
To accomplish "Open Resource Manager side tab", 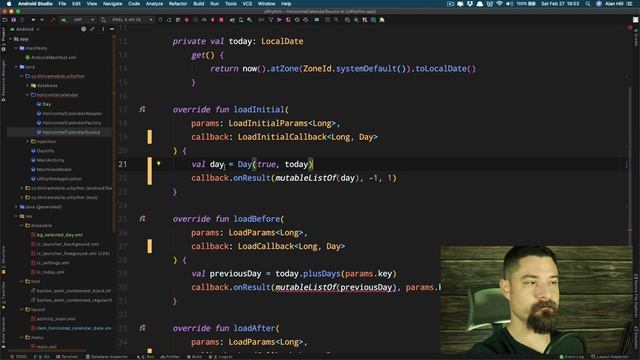I will pos(4,80).
